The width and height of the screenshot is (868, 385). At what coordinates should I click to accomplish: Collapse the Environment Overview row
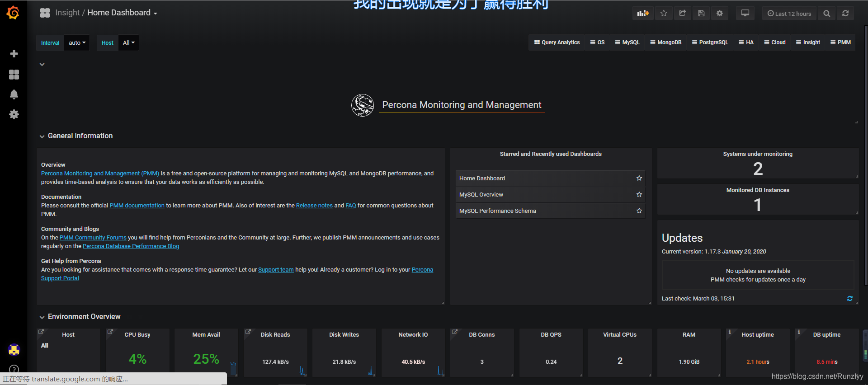tap(80, 317)
